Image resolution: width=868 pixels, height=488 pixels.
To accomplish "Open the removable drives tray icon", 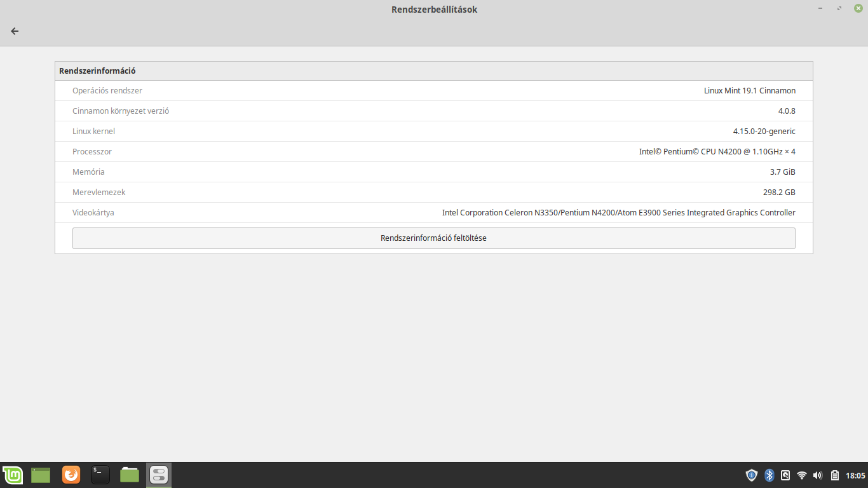I will click(x=785, y=475).
